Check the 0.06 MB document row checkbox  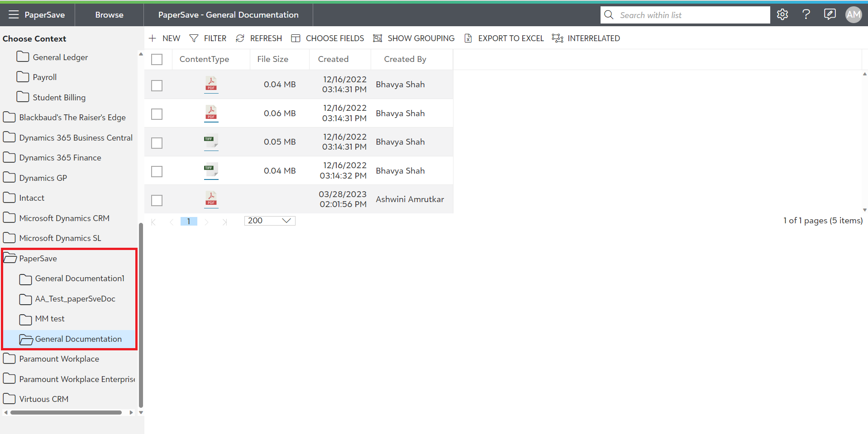pyautogui.click(x=157, y=114)
